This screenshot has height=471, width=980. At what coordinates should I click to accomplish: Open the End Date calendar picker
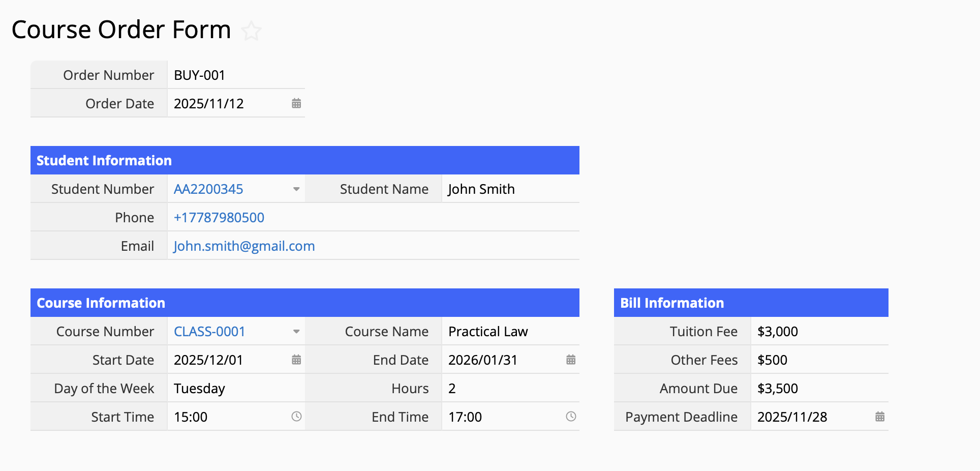(571, 360)
